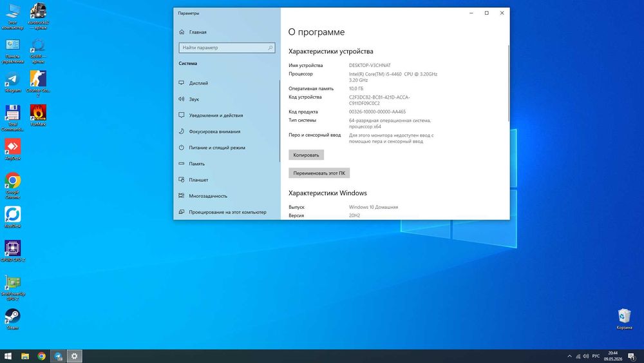Screen dimensions: 644x363
Task: Select the Панель управления desktop icon
Action: pos(13,51)
